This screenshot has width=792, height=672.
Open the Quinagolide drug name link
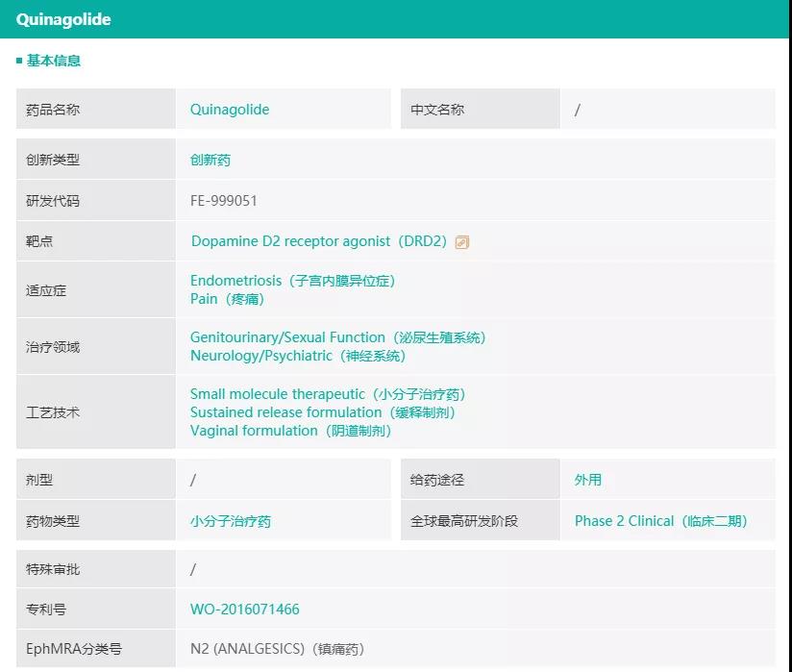coord(230,110)
